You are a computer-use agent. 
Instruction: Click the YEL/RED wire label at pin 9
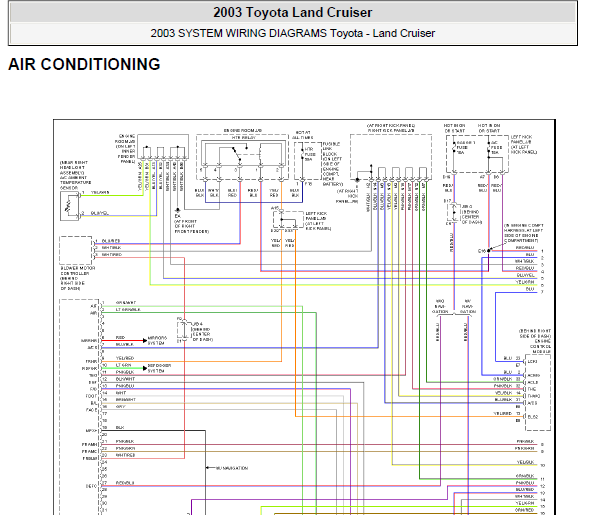coord(125,358)
